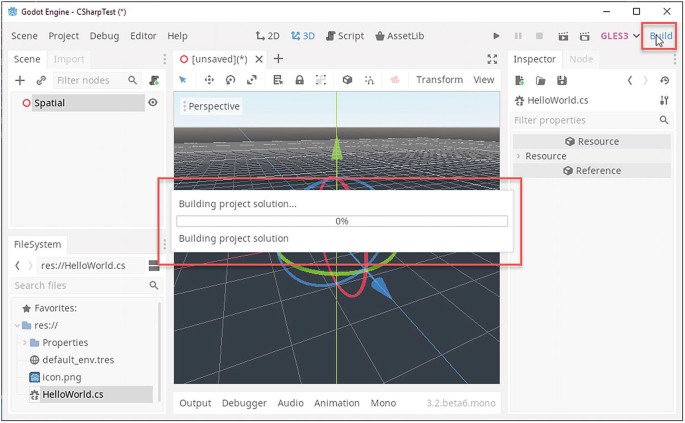Toggle use local space cube icon
The image size is (685, 423).
tap(348, 80)
